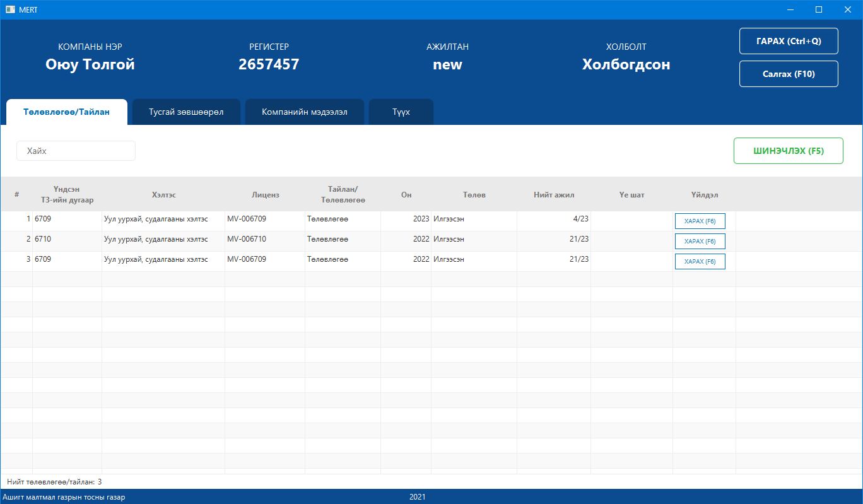Sort by the Он column header

click(x=406, y=195)
